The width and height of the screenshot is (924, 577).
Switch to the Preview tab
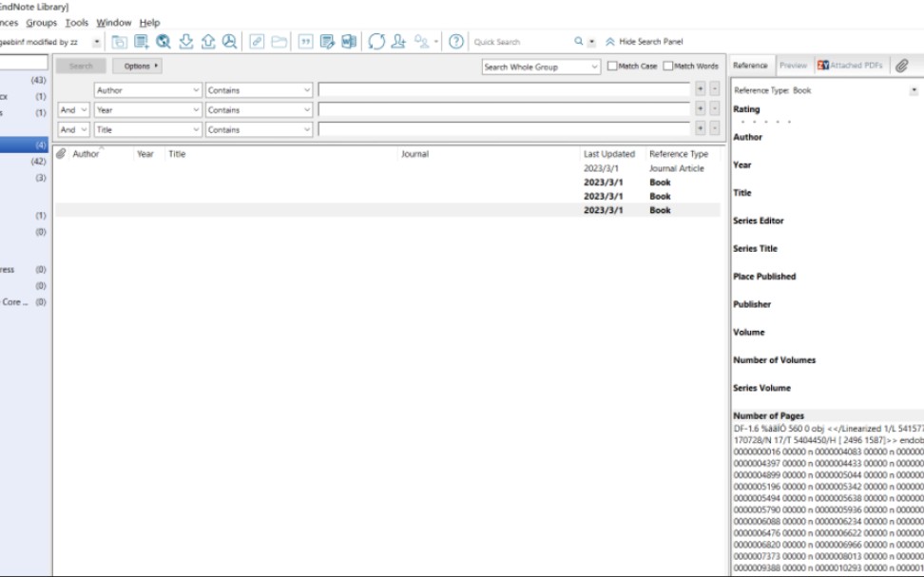pos(792,66)
